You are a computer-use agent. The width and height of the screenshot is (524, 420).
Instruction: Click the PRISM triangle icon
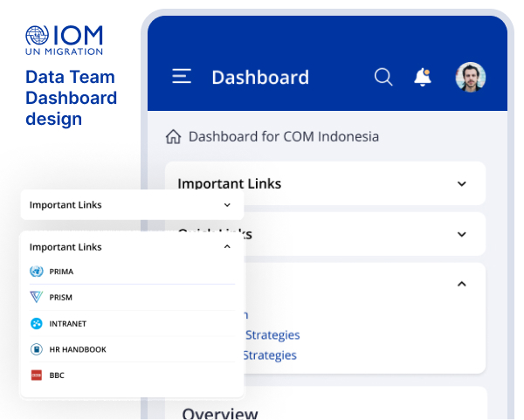[36, 297]
